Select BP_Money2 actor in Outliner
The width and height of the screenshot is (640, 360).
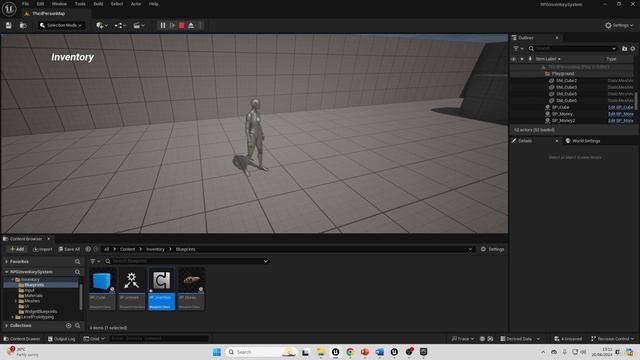click(x=563, y=121)
